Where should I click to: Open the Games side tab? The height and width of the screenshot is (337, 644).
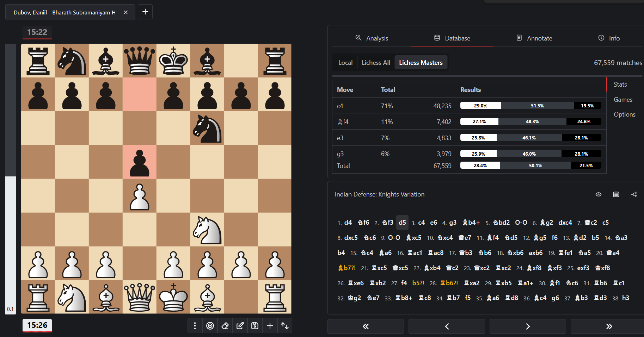(623, 100)
